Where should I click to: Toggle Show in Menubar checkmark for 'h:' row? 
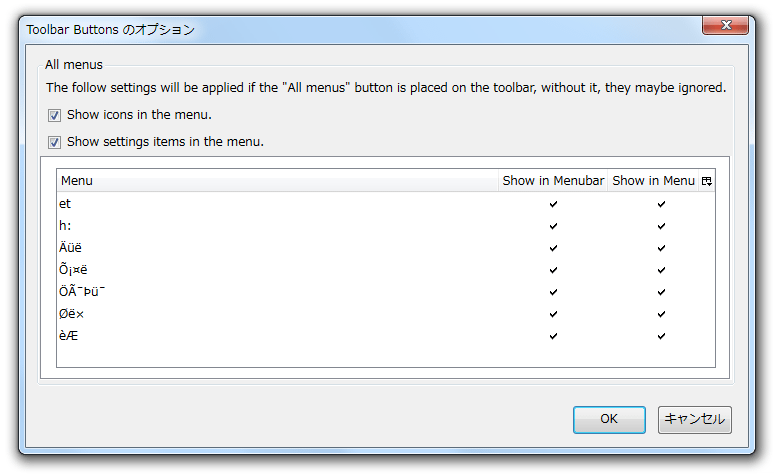(x=553, y=226)
